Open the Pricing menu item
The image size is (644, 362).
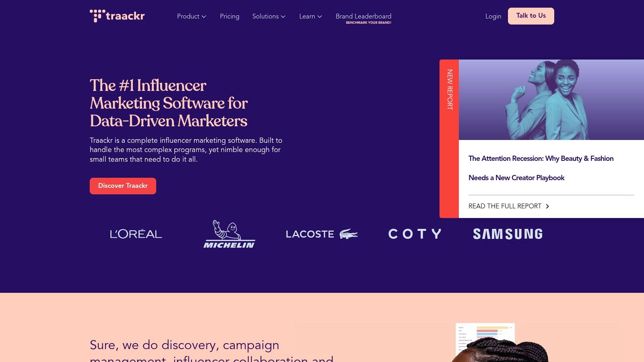pyautogui.click(x=229, y=16)
